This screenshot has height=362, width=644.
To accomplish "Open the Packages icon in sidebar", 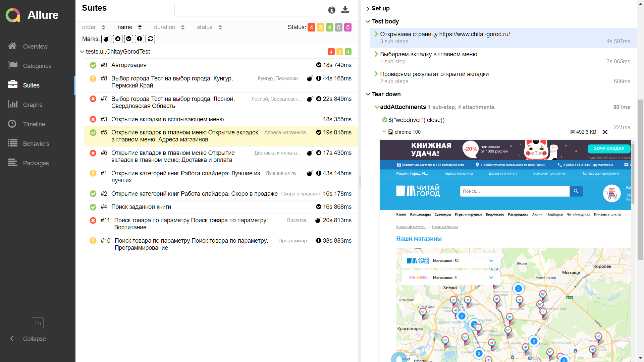I will pyautogui.click(x=13, y=163).
